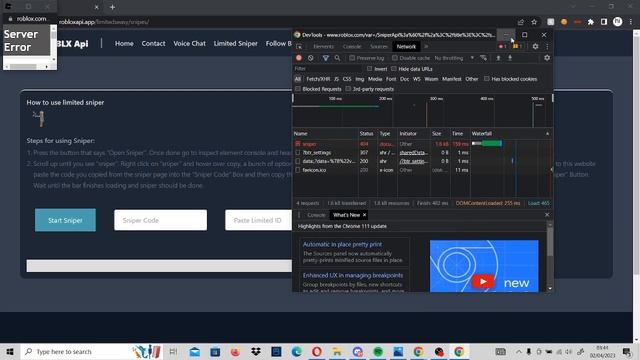Screen dimensions: 640x360
Task: Open Dropbox from taskbar
Action: pyautogui.click(x=256, y=351)
